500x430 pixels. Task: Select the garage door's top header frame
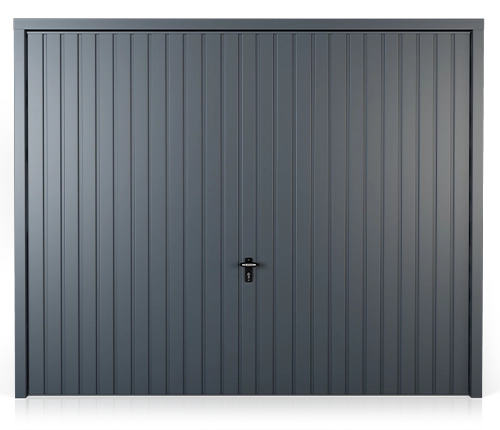click(x=249, y=25)
